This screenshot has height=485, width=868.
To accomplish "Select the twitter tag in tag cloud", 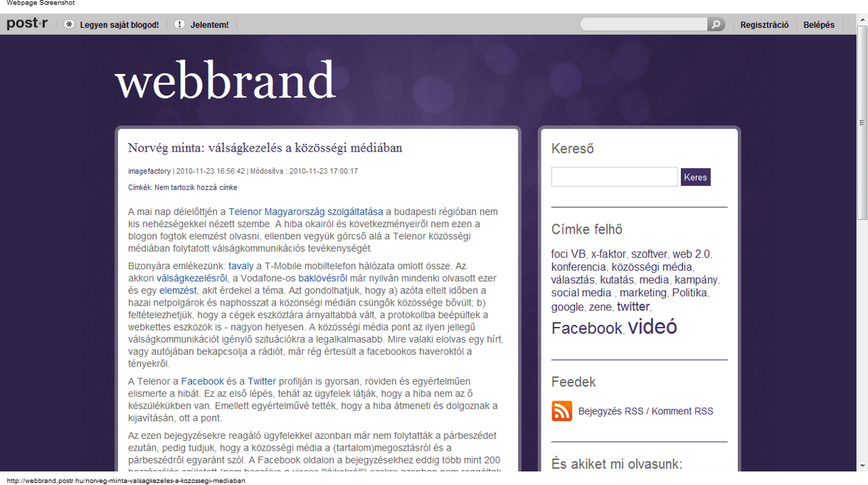I will click(633, 306).
